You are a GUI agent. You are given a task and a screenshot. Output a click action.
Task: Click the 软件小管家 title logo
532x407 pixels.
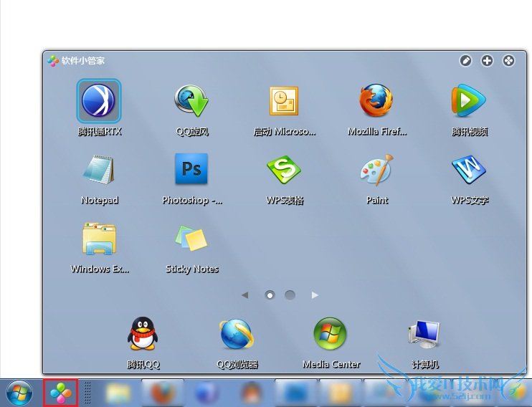coord(53,61)
